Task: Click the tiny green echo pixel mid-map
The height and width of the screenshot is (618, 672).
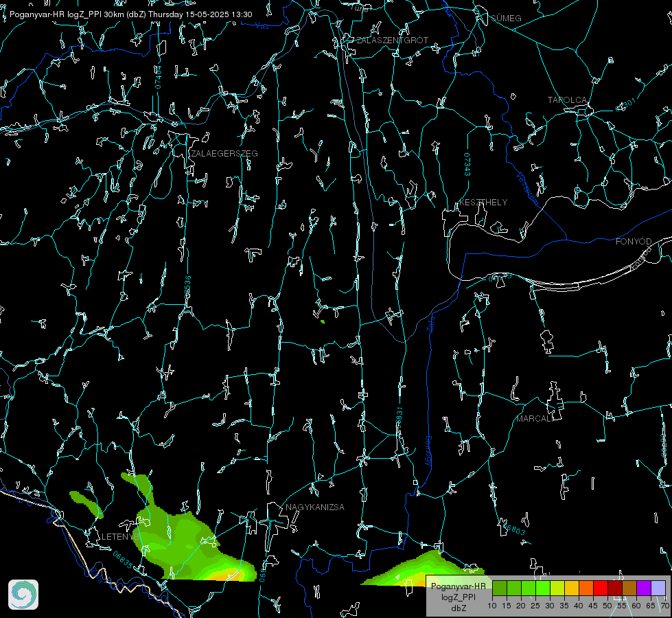Action: click(323, 321)
